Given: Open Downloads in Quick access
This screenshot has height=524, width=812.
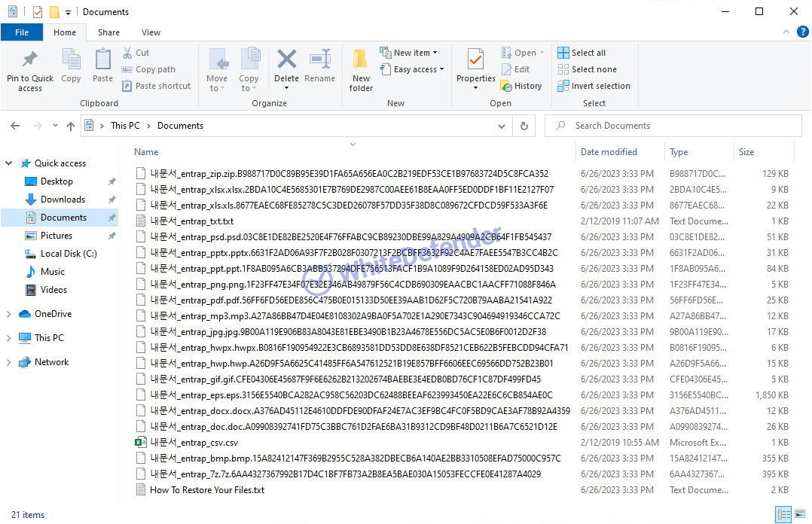Looking at the screenshot, I should [x=63, y=200].
